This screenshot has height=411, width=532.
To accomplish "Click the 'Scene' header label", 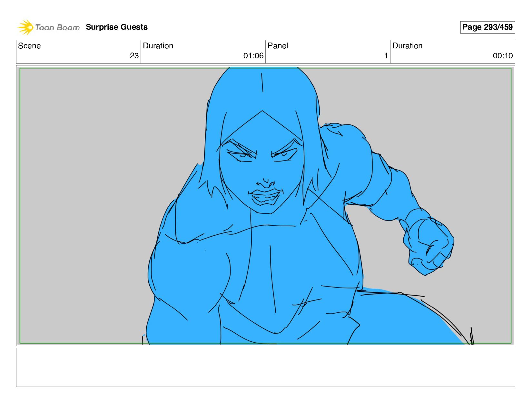I will click(29, 46).
